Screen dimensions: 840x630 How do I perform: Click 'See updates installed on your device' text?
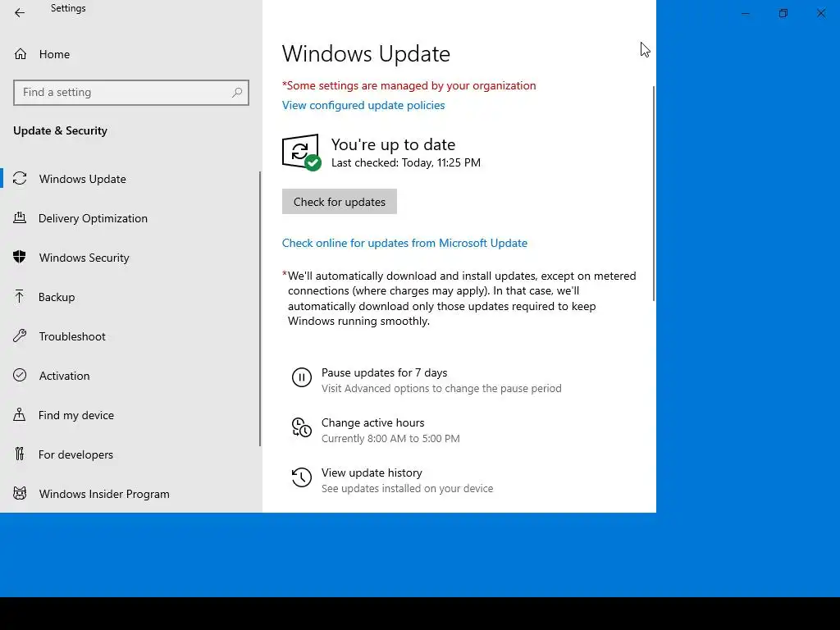[x=407, y=489]
